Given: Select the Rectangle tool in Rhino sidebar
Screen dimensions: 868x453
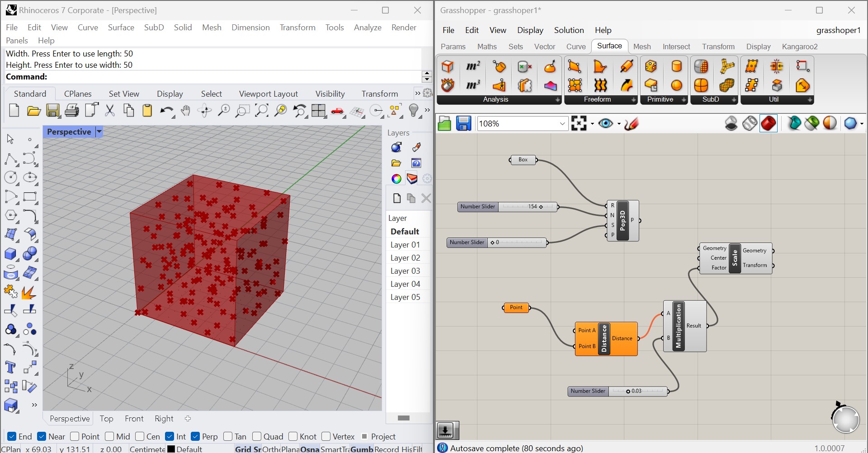Looking at the screenshot, I should (30, 196).
